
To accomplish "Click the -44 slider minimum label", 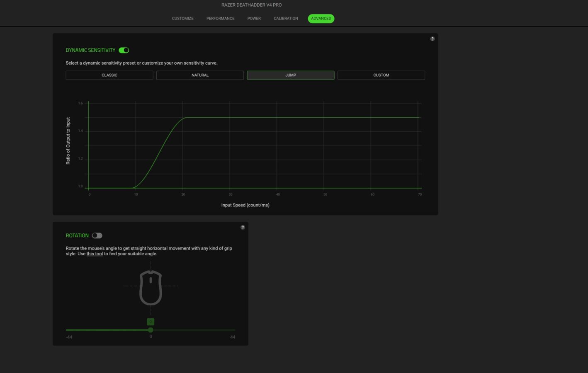I will click(69, 337).
